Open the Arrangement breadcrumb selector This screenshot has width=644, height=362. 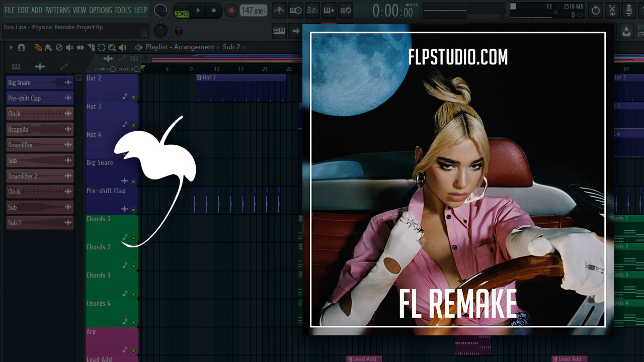click(x=194, y=47)
